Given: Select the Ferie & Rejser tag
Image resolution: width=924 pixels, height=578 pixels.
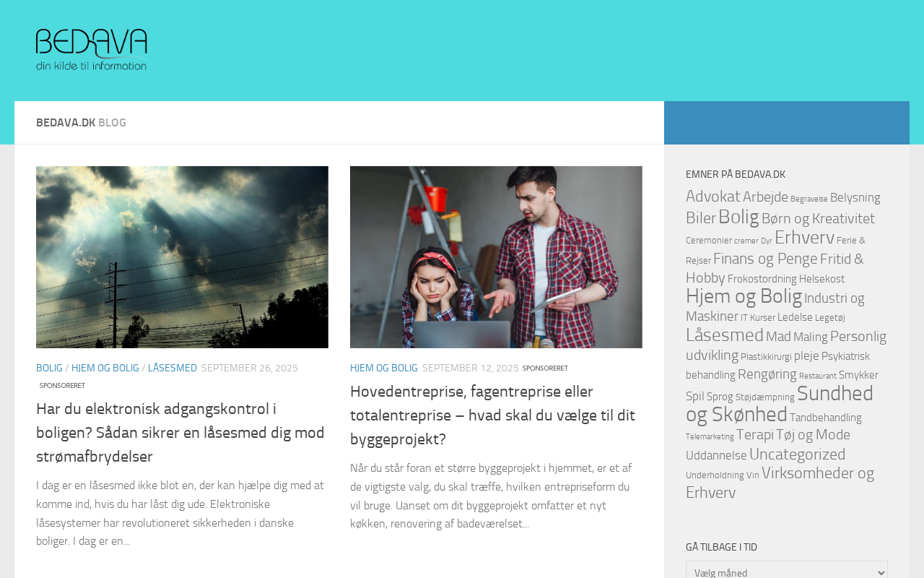Looking at the screenshot, I should pyautogui.click(x=775, y=250).
